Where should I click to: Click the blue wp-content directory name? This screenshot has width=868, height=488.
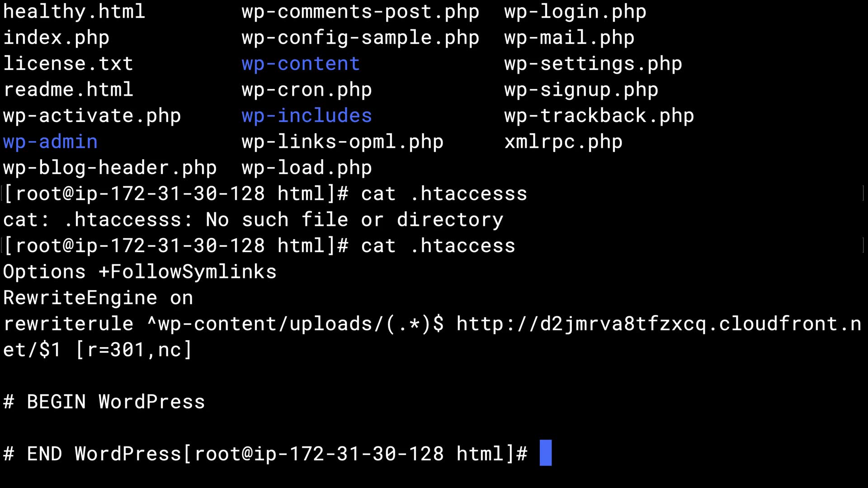click(x=301, y=64)
